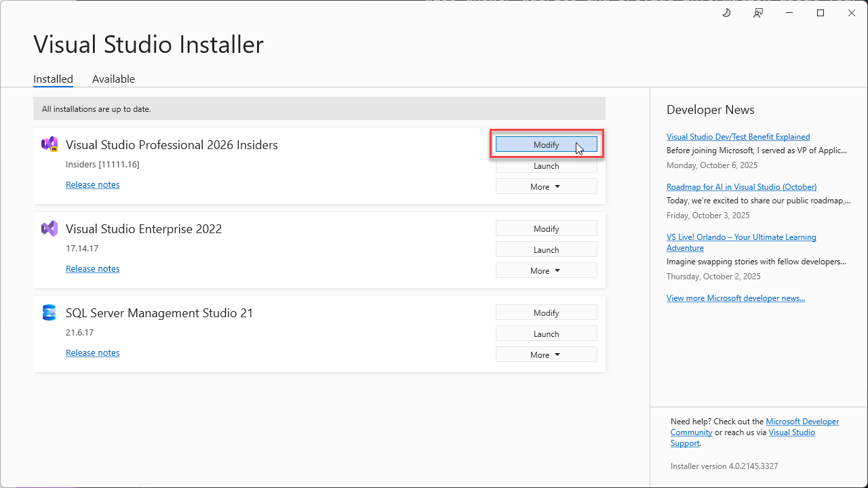Open Release notes for Visual Studio Professional 2026
Screen dimensions: 868x488
coord(92,184)
